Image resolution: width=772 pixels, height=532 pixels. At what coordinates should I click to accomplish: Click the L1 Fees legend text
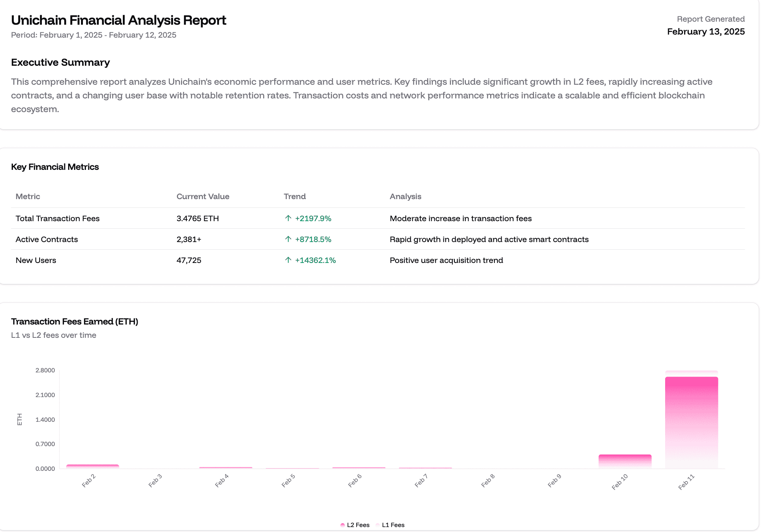pos(393,525)
